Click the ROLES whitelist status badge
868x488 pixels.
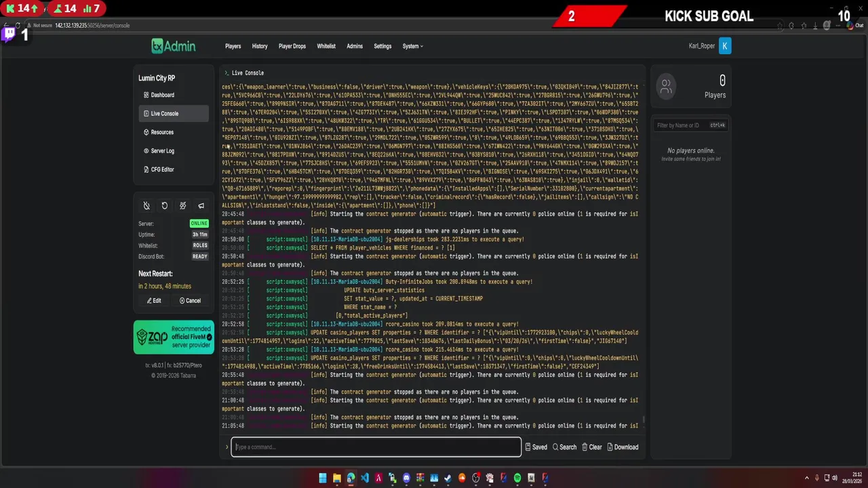tap(200, 245)
